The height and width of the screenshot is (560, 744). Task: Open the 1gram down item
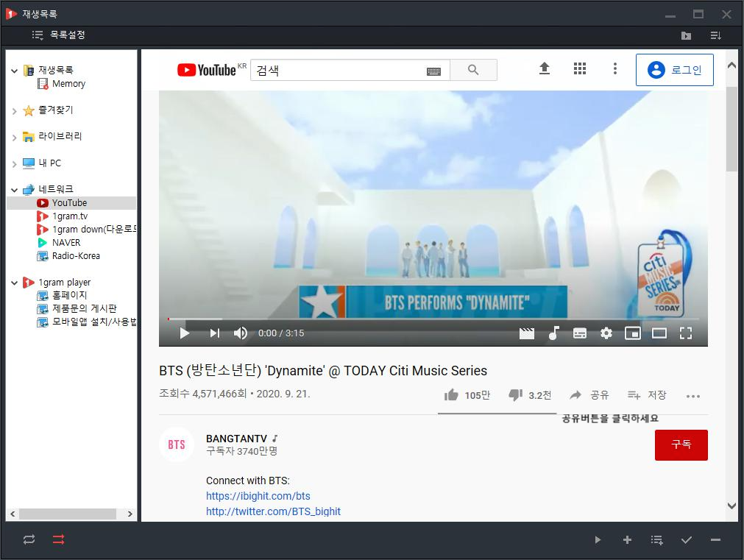point(87,229)
